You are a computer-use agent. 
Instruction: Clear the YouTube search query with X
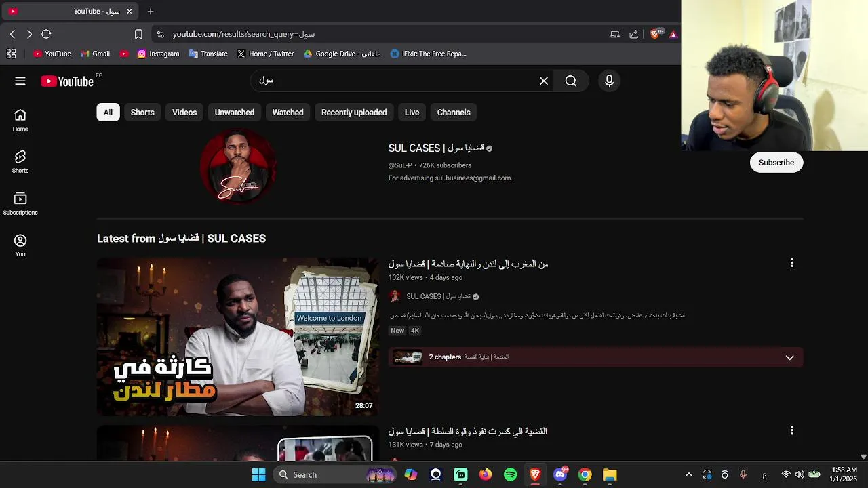point(544,81)
